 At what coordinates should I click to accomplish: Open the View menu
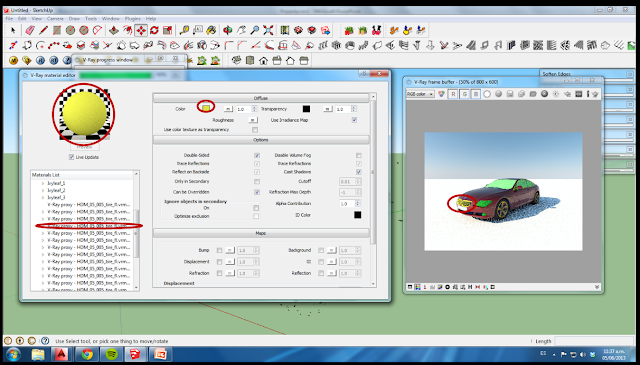(37, 18)
